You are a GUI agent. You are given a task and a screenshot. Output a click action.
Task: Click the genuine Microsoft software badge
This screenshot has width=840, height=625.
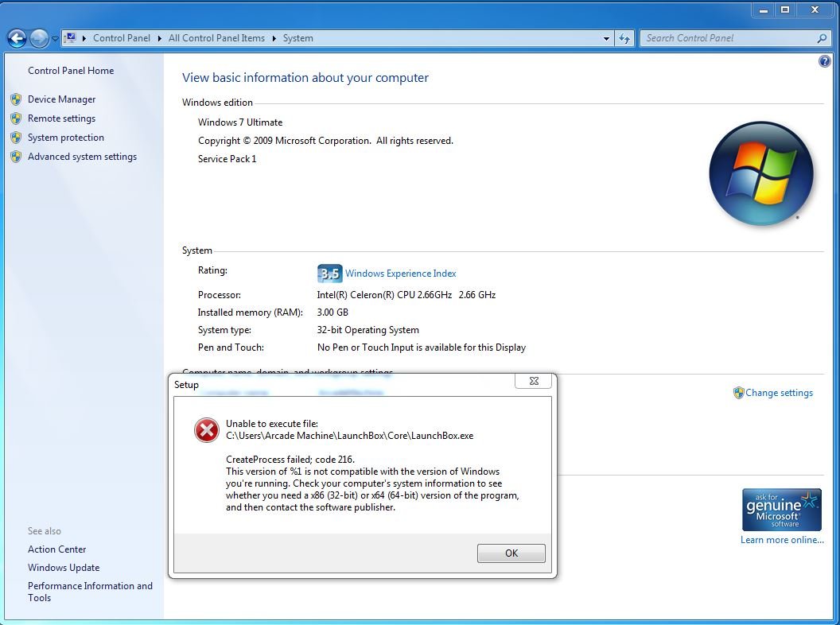tap(782, 510)
